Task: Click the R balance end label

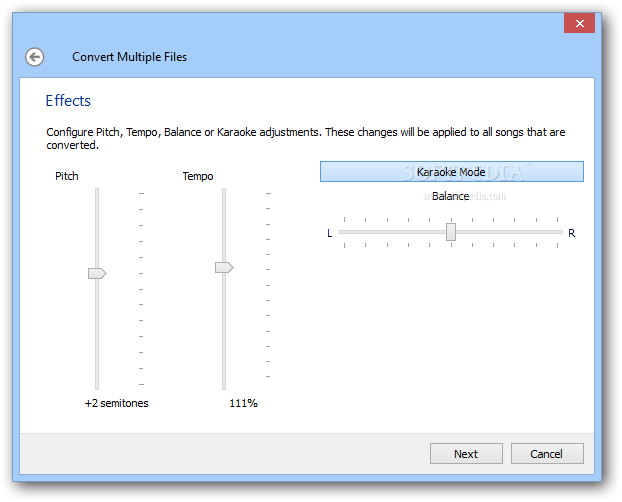Action: click(571, 233)
